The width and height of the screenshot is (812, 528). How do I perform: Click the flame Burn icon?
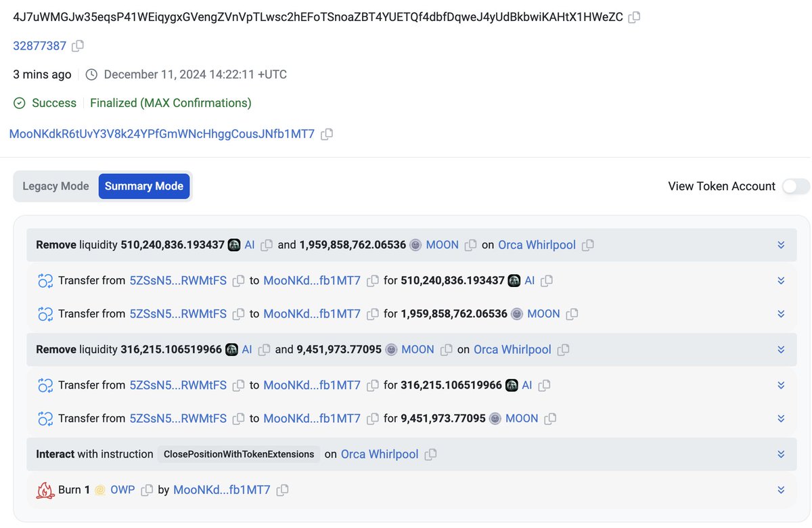pos(45,490)
